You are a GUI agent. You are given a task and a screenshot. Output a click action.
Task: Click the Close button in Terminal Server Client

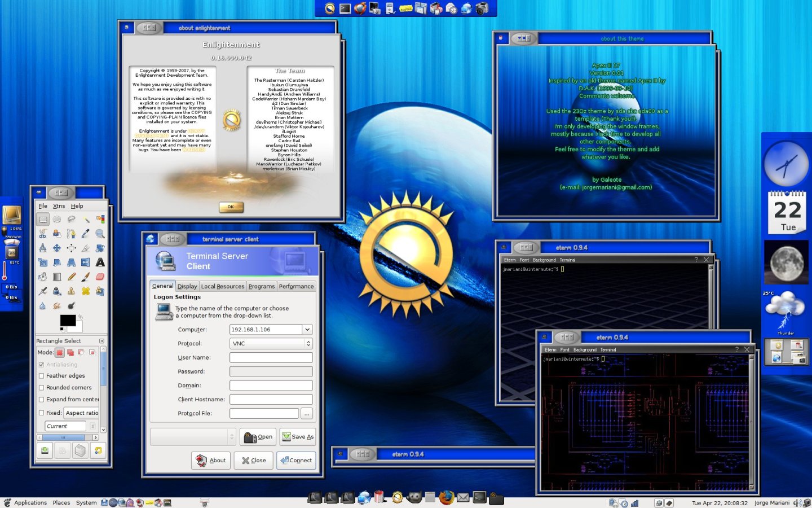tap(254, 460)
